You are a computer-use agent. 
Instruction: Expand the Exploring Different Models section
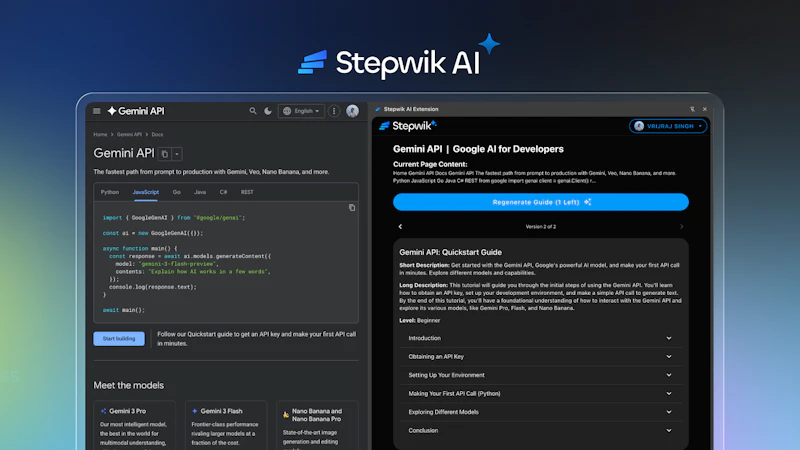(x=541, y=412)
